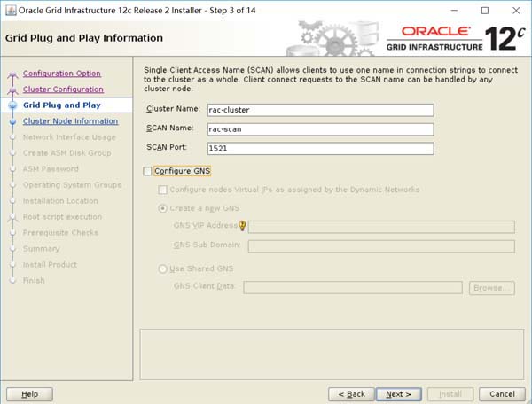Click the Summary step
The height and width of the screenshot is (404, 532).
pyautogui.click(x=41, y=248)
